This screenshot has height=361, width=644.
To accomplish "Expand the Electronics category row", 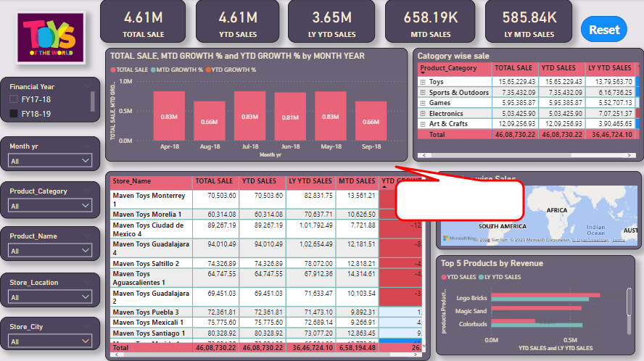I will (423, 114).
